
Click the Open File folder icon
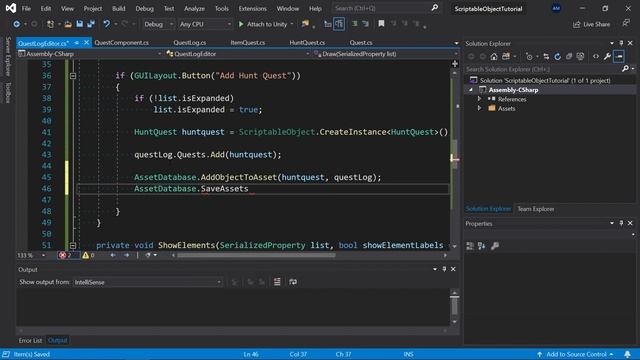coord(68,24)
